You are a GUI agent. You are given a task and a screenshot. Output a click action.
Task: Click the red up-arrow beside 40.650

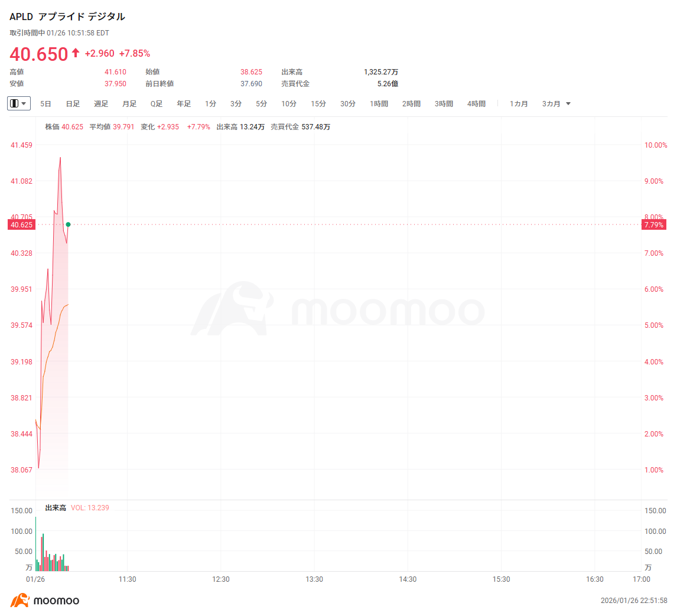pos(76,53)
